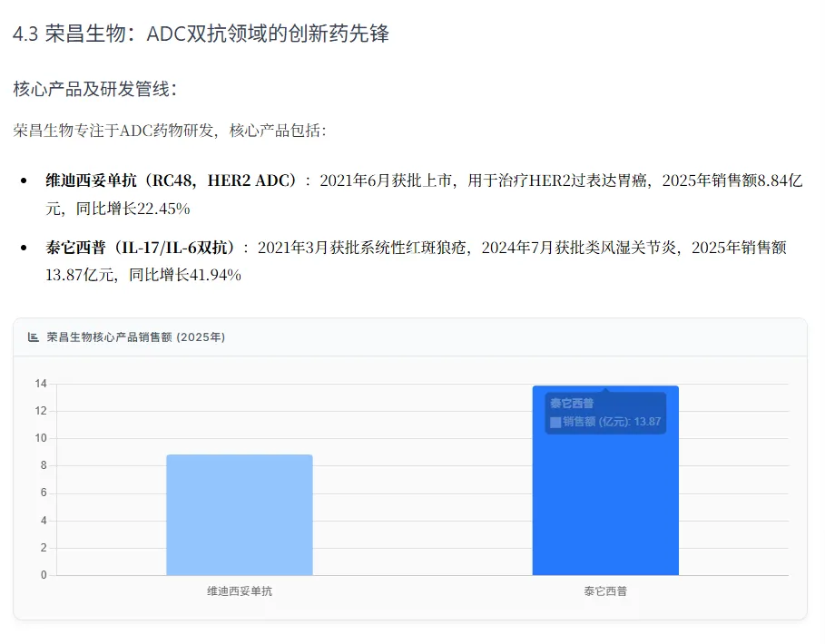
Task: Select the heading 4.3 荣昌生物：ADC双抗领域的创新药先锋
Action: point(201,34)
